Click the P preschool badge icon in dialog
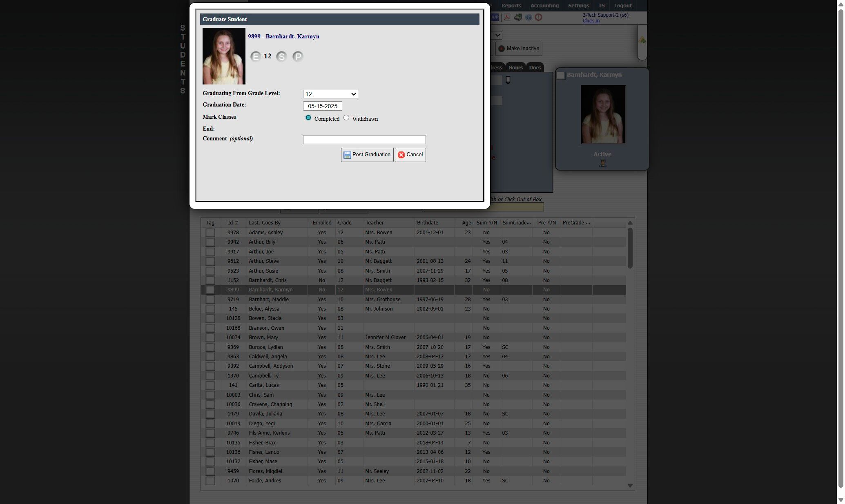The image size is (845, 504). tap(298, 57)
